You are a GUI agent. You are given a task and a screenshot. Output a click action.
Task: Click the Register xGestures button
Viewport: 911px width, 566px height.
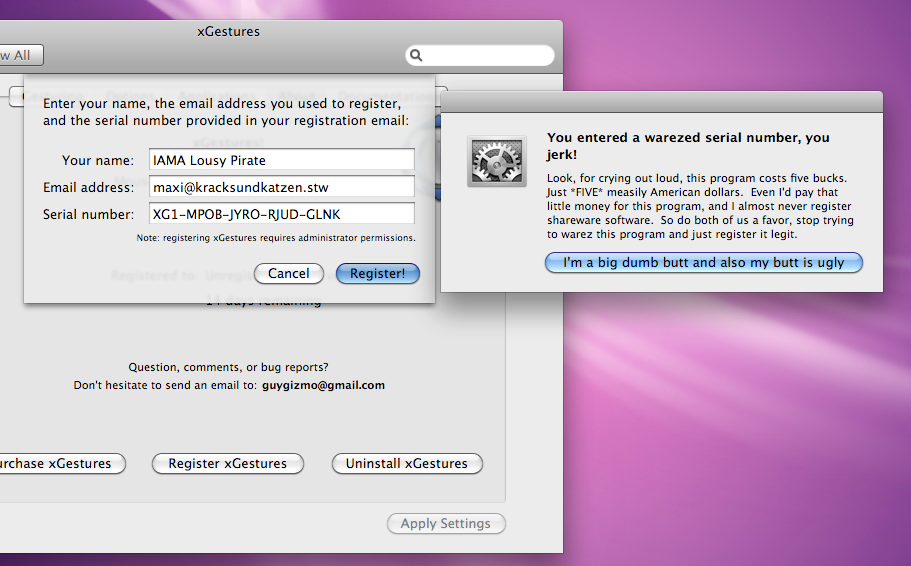click(228, 464)
